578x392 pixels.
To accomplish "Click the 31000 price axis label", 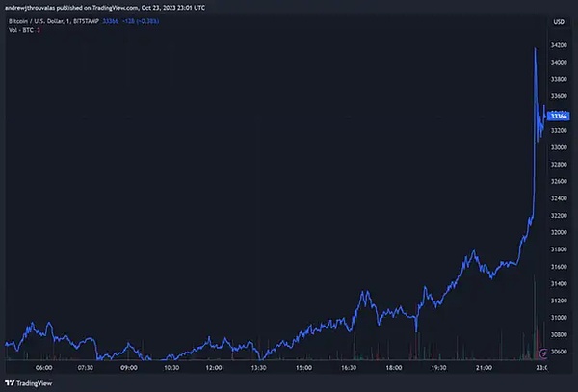I will (558, 317).
